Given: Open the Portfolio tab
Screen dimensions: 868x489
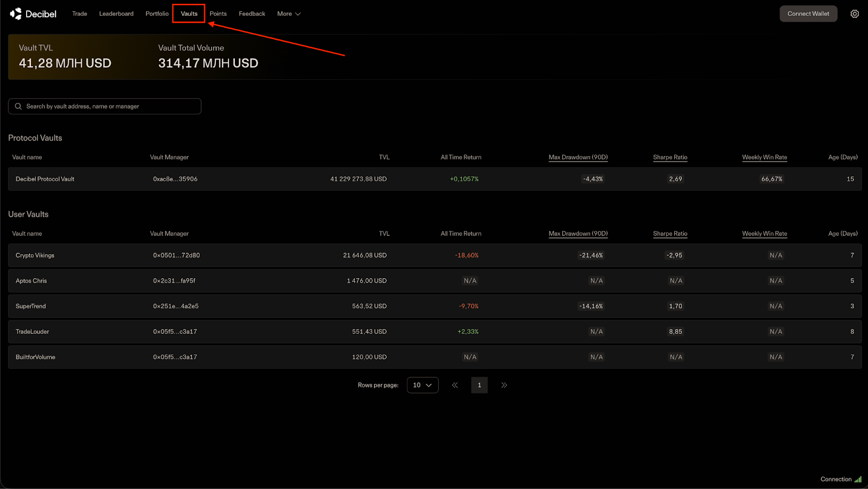Looking at the screenshot, I should (157, 14).
